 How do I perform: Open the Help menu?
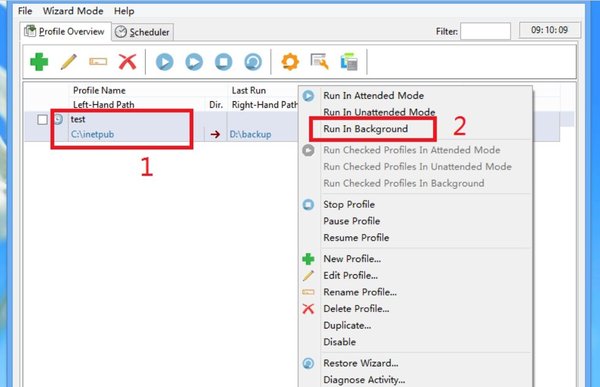pos(124,11)
